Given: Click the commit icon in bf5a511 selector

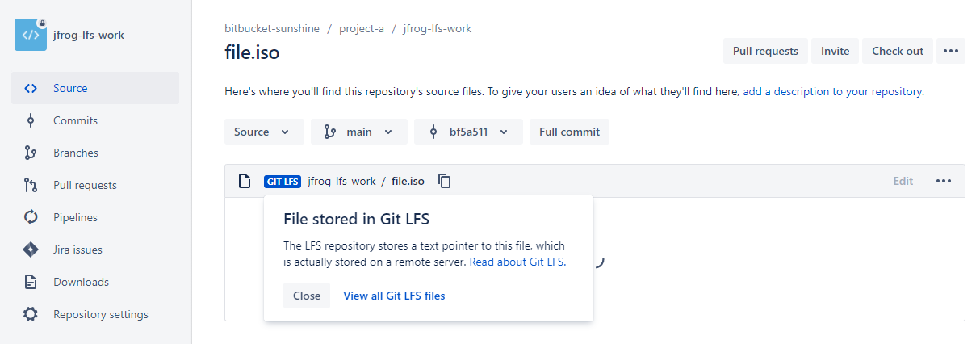Looking at the screenshot, I should click(433, 132).
